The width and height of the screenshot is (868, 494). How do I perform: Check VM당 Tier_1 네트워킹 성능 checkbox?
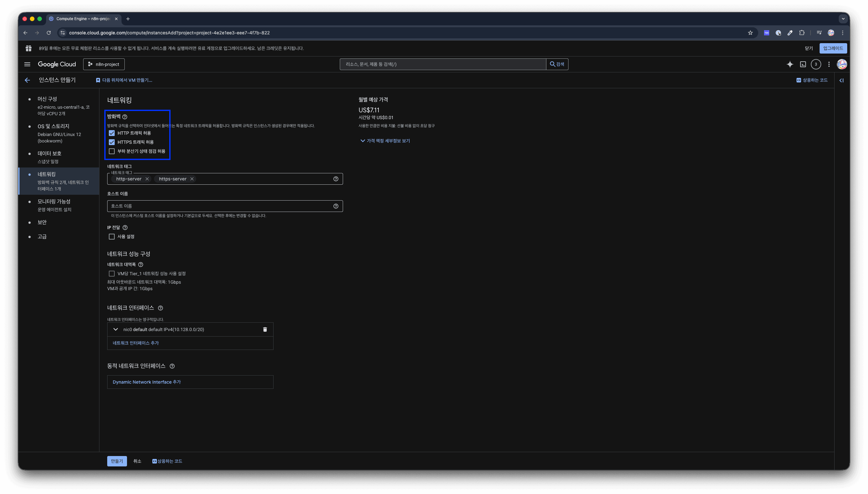(x=112, y=274)
